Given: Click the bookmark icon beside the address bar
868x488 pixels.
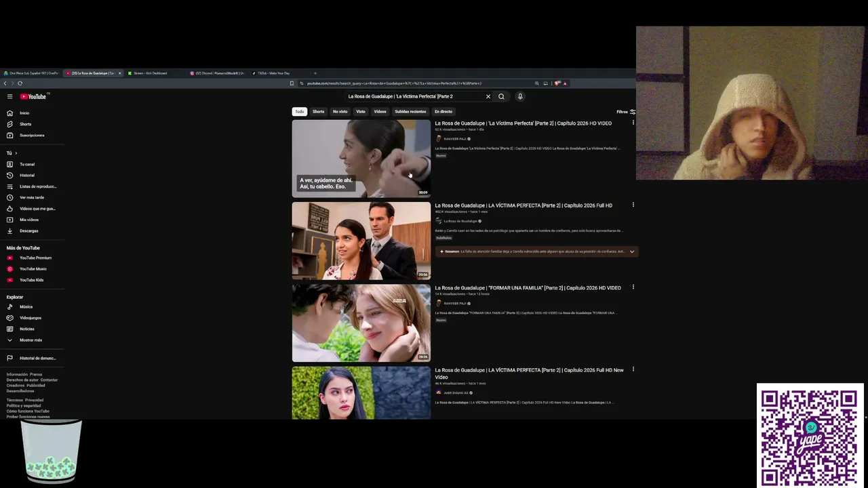Looking at the screenshot, I should [x=292, y=83].
